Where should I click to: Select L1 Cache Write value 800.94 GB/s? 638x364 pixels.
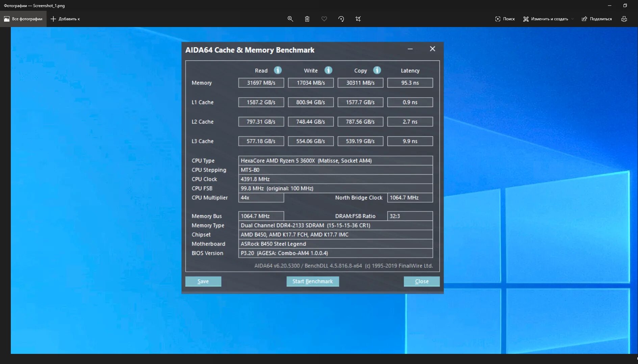coord(311,102)
